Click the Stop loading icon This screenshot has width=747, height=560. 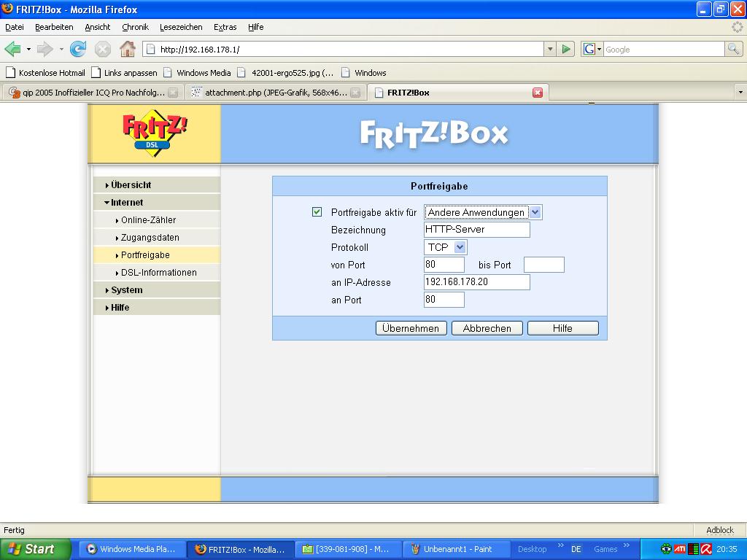pos(102,49)
